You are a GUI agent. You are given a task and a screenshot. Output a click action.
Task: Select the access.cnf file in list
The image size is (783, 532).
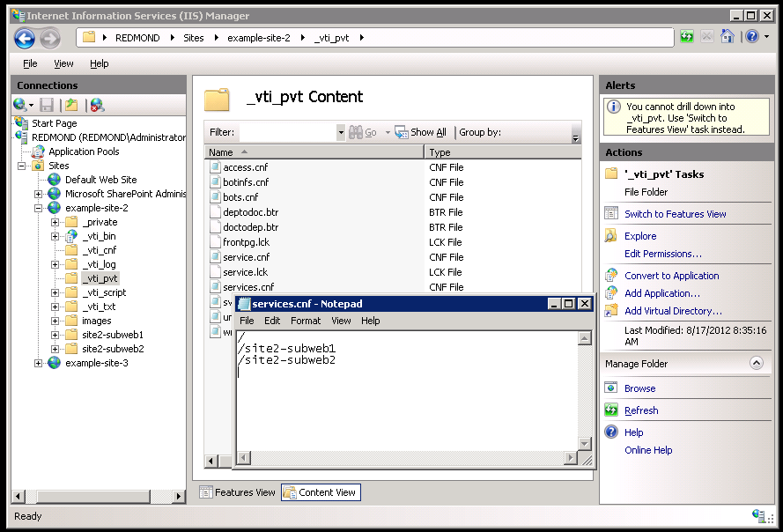245,166
